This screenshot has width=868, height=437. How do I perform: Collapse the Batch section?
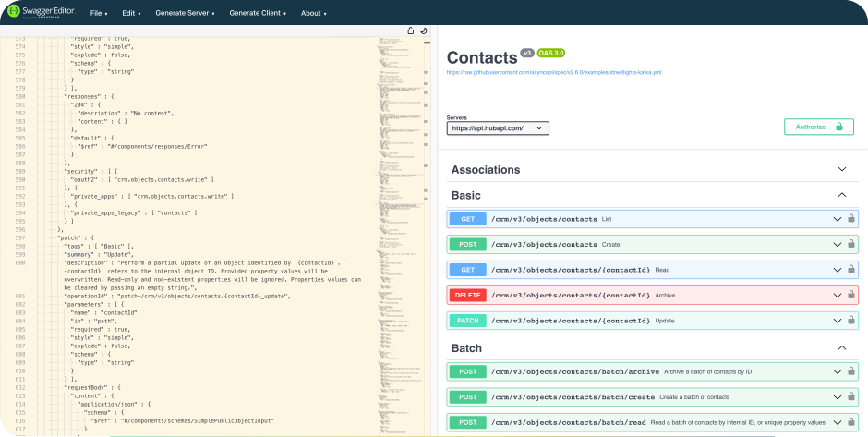[842, 347]
